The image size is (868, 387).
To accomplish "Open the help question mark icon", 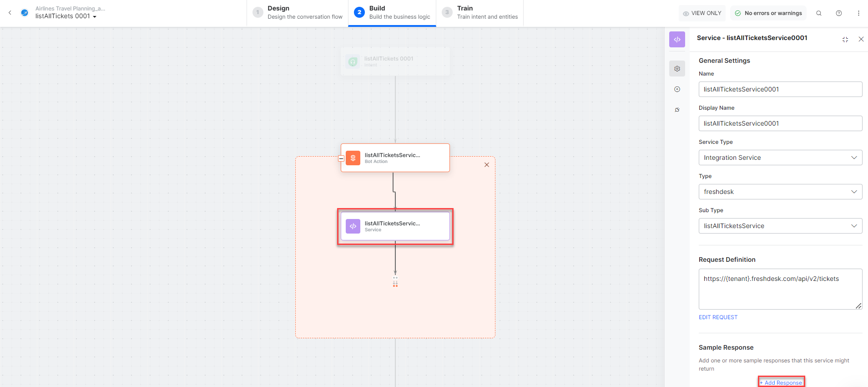I will [x=839, y=13].
